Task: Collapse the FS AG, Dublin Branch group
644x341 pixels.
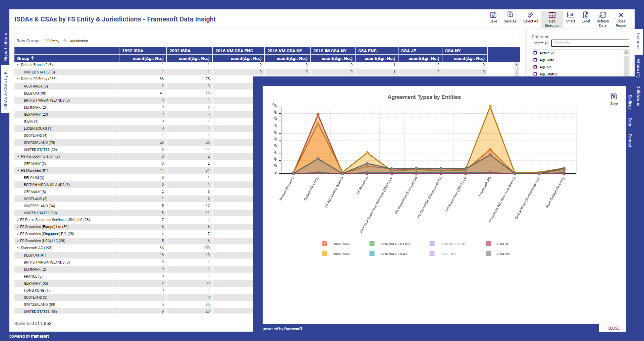Action: point(18,156)
